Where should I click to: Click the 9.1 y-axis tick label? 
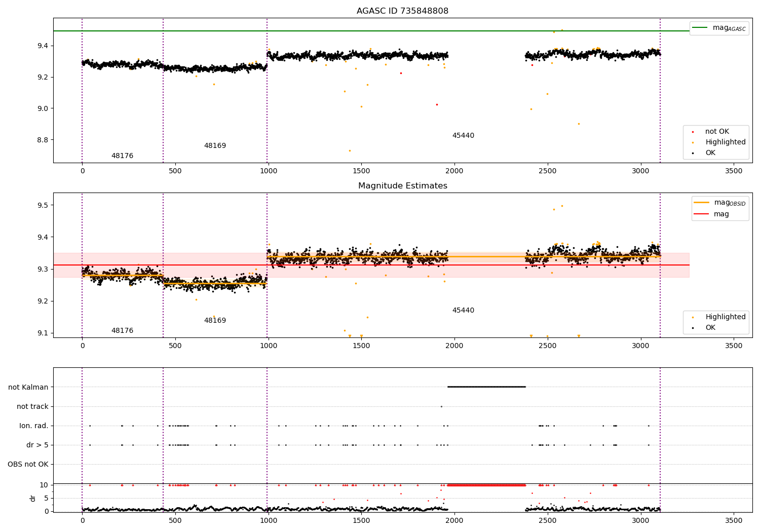click(x=42, y=333)
